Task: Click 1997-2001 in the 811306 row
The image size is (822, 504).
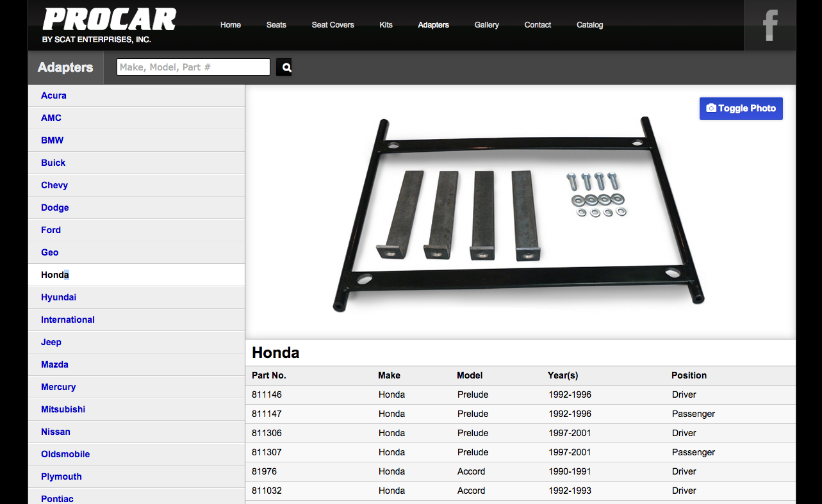Action: pos(570,433)
